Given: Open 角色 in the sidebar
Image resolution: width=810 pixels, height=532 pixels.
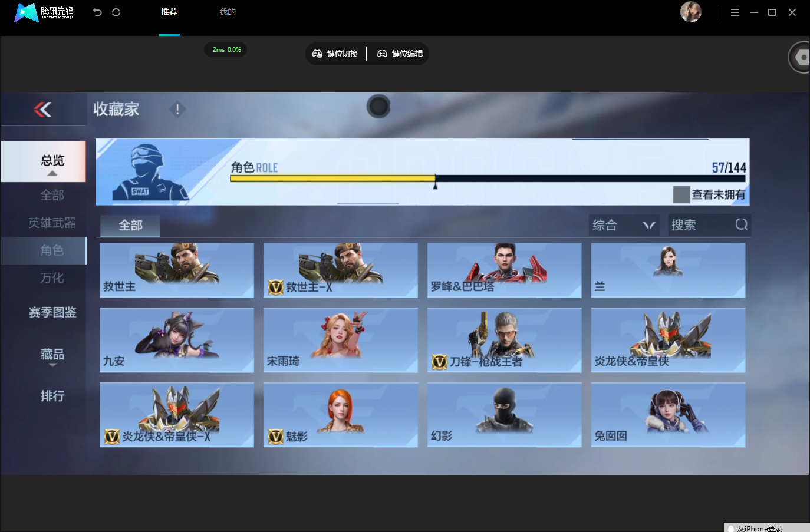Looking at the screenshot, I should [x=44, y=250].
